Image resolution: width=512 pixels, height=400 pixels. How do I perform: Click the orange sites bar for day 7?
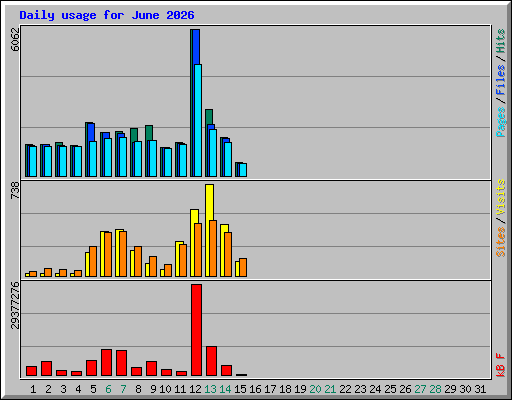(x=123, y=254)
